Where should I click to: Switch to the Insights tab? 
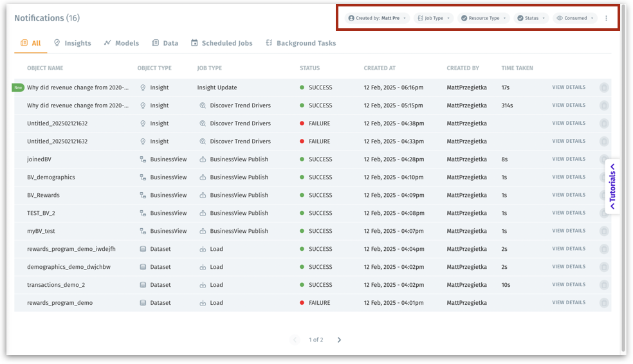click(x=72, y=43)
